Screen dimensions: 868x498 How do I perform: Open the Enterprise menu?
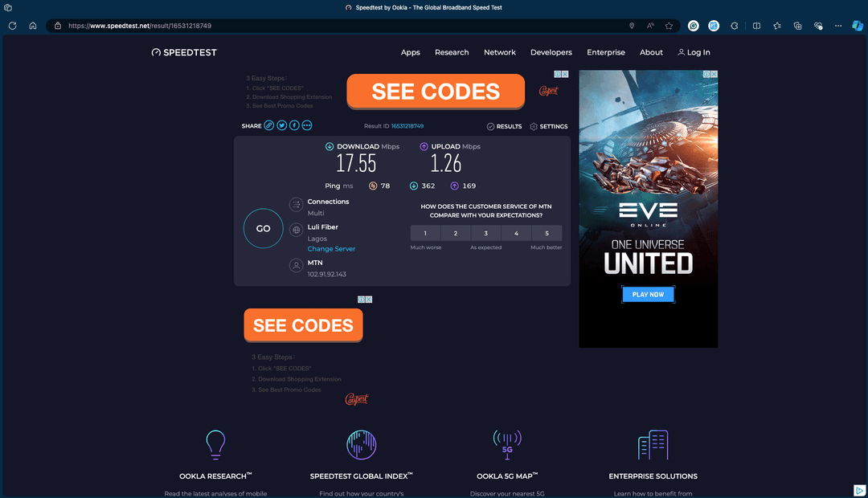[606, 52]
